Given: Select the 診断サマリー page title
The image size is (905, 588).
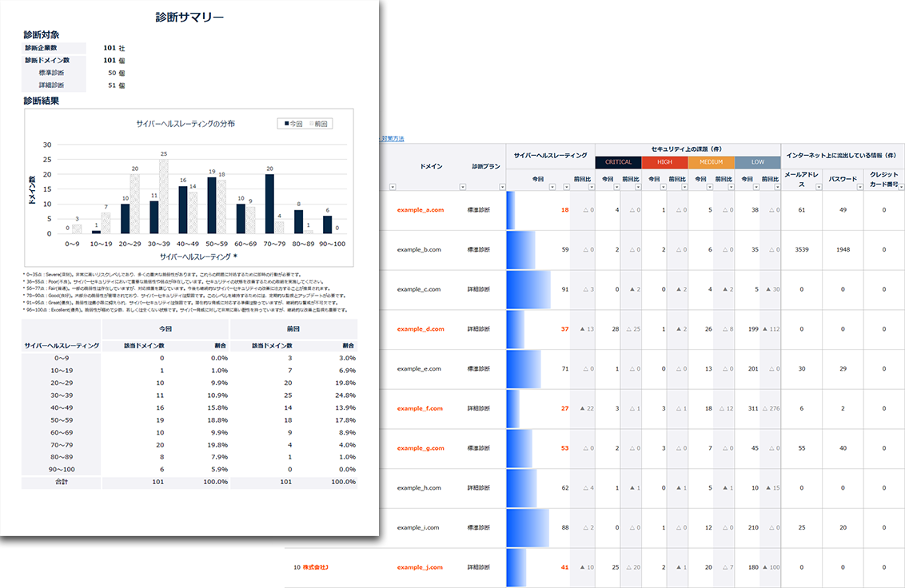Looking at the screenshot, I should click(x=189, y=17).
